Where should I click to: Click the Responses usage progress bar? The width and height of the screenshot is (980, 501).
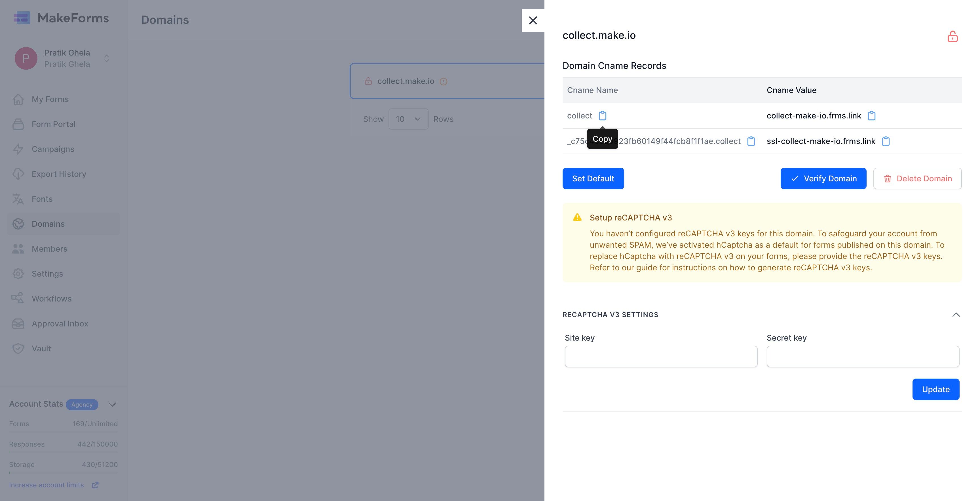(x=64, y=452)
